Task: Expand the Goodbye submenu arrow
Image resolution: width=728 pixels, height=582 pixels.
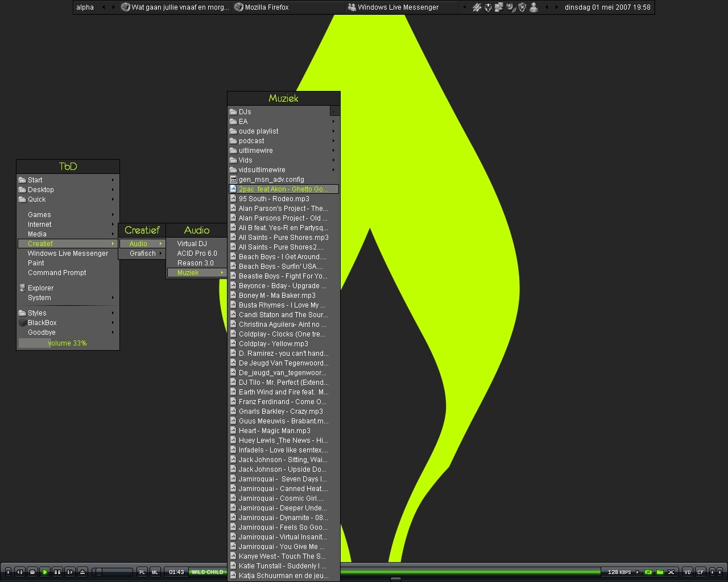Action: (x=113, y=332)
